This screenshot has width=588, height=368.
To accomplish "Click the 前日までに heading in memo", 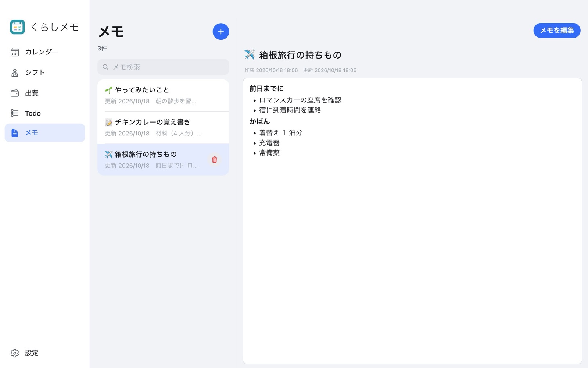I will (x=266, y=89).
